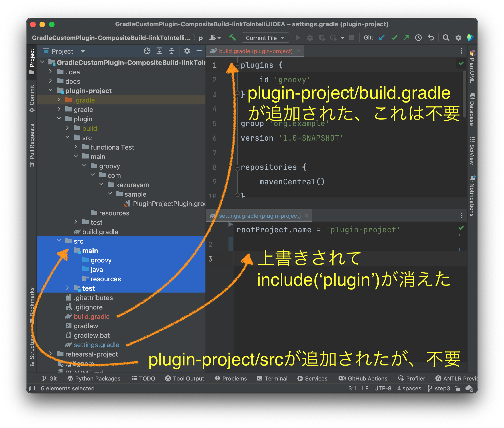Select red build.gradle under plugin-project

point(87,317)
